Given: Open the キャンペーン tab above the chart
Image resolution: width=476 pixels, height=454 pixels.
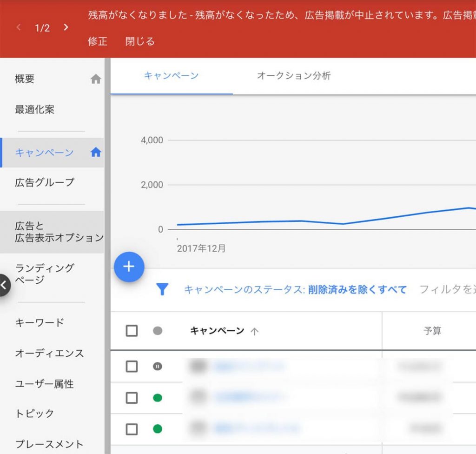Looking at the screenshot, I should click(172, 76).
